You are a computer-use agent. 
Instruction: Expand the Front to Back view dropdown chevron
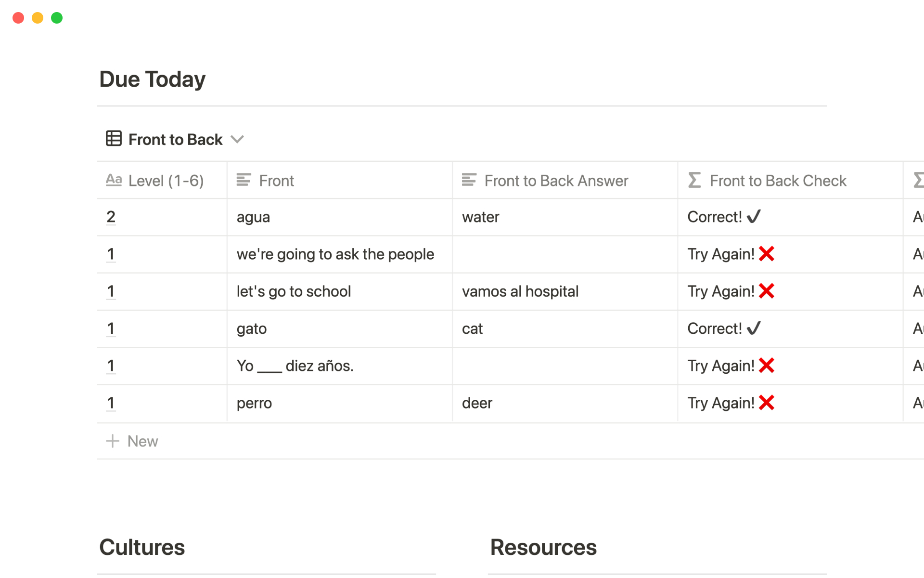[237, 140]
